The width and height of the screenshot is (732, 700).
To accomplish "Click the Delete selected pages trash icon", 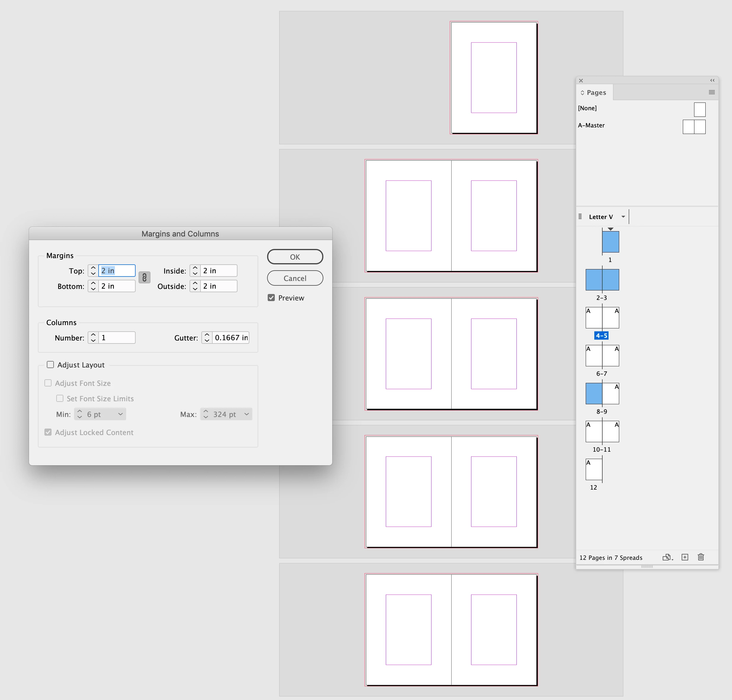I will (x=701, y=557).
